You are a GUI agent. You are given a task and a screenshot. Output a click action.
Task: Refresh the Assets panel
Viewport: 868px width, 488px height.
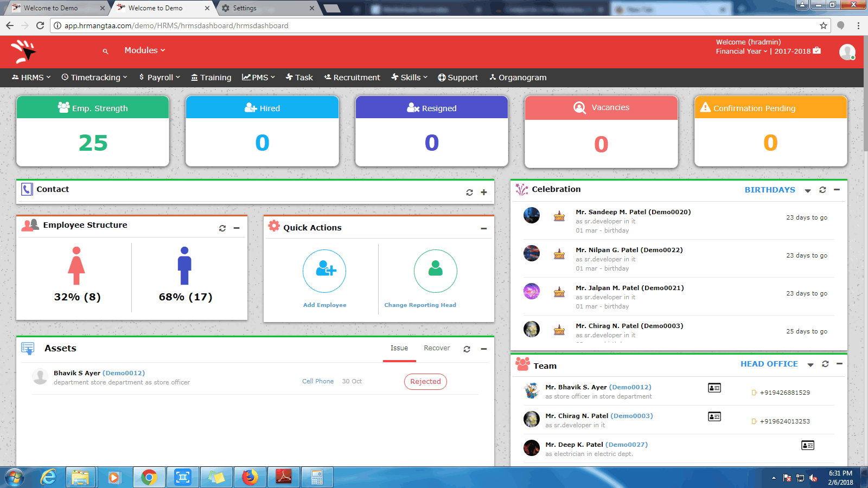[x=467, y=349]
